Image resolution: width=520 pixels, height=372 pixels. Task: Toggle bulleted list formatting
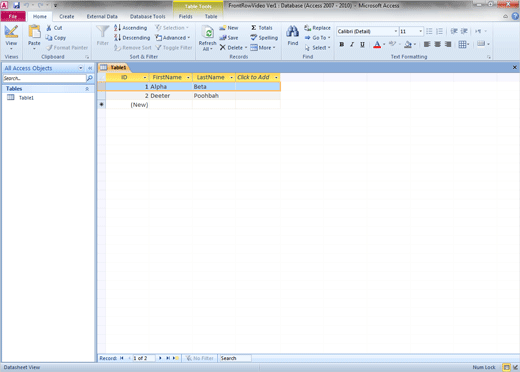click(x=429, y=31)
